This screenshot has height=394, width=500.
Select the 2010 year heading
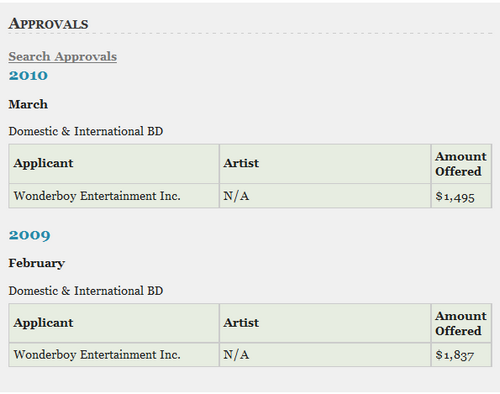[28, 75]
